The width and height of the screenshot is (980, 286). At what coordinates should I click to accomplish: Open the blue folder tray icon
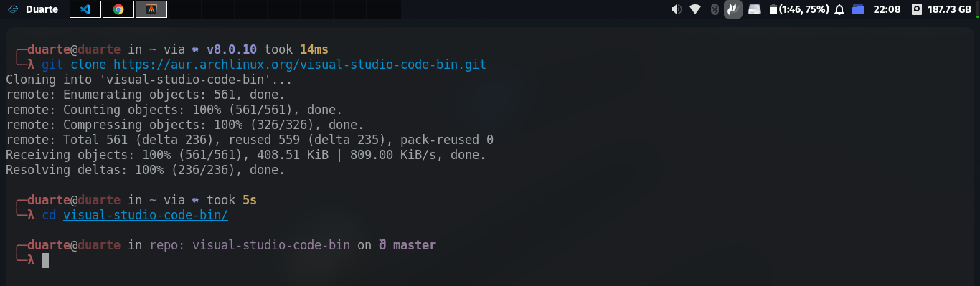pos(859,9)
